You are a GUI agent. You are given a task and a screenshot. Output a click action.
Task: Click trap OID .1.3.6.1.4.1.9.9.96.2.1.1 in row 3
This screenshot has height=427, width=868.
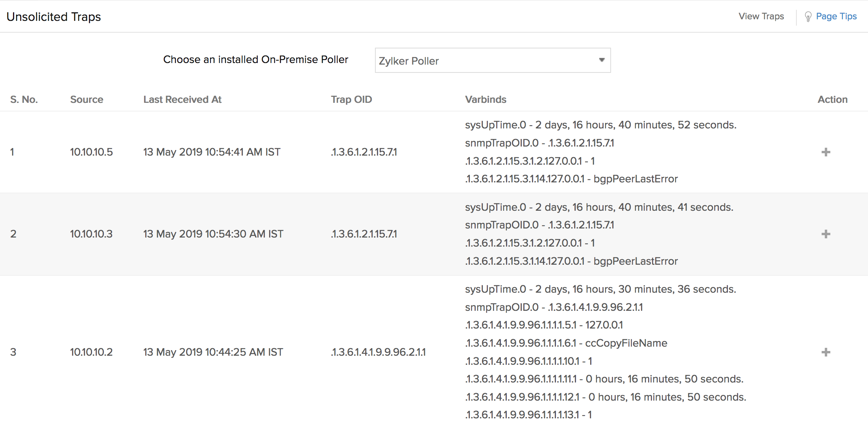378,352
